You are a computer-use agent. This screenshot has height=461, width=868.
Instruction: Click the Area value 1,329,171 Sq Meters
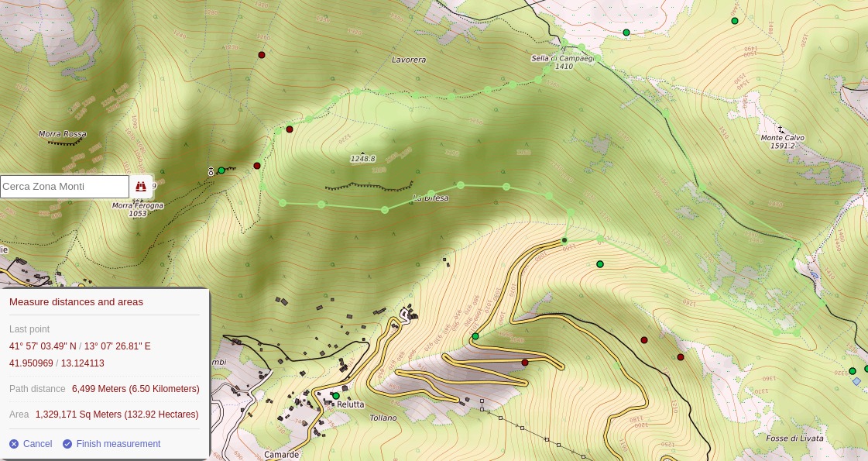coord(116,415)
